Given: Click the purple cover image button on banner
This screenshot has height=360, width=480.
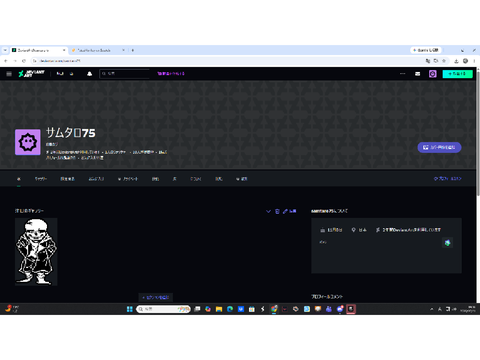Looking at the screenshot, I should (x=439, y=147).
